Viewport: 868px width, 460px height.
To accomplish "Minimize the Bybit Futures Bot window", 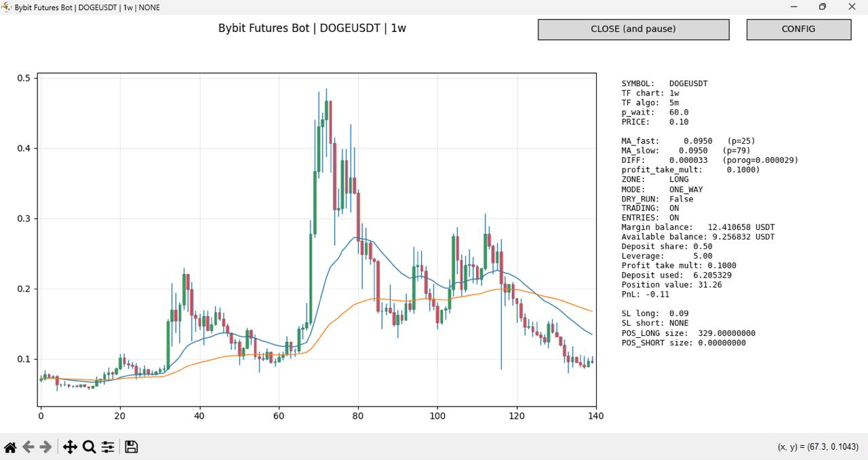I will pyautogui.click(x=793, y=7).
